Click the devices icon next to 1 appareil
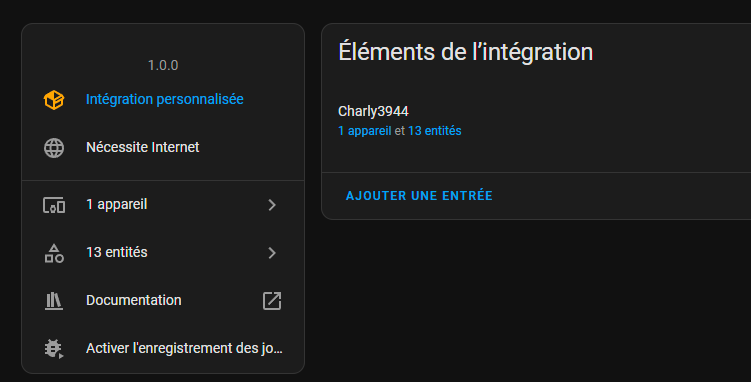The width and height of the screenshot is (751, 382). [x=54, y=205]
